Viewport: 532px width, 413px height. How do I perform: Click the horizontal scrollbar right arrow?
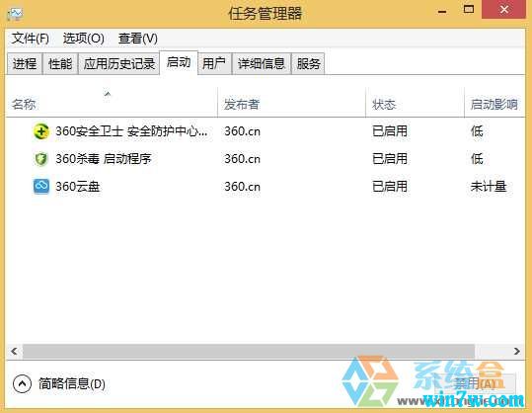516,351
